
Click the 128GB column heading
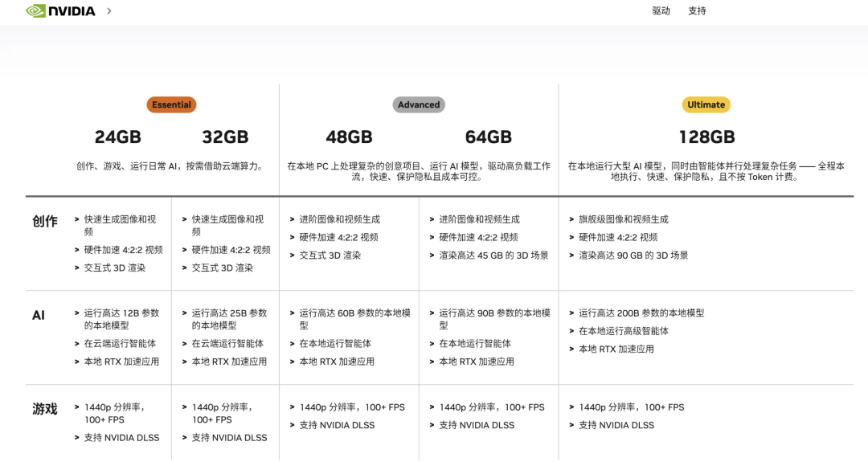coord(707,137)
